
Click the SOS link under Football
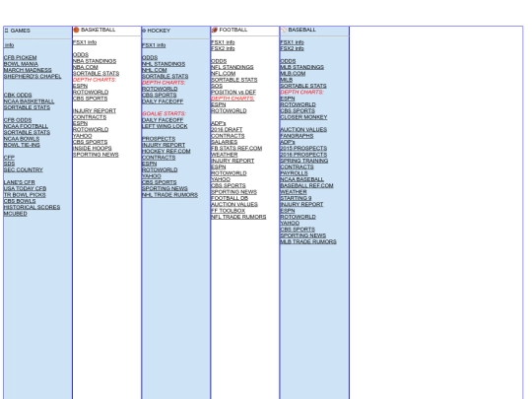(217, 86)
